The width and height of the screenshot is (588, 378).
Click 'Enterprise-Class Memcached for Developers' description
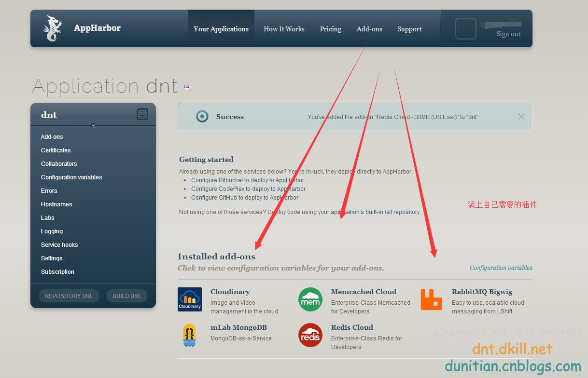pyautogui.click(x=371, y=307)
